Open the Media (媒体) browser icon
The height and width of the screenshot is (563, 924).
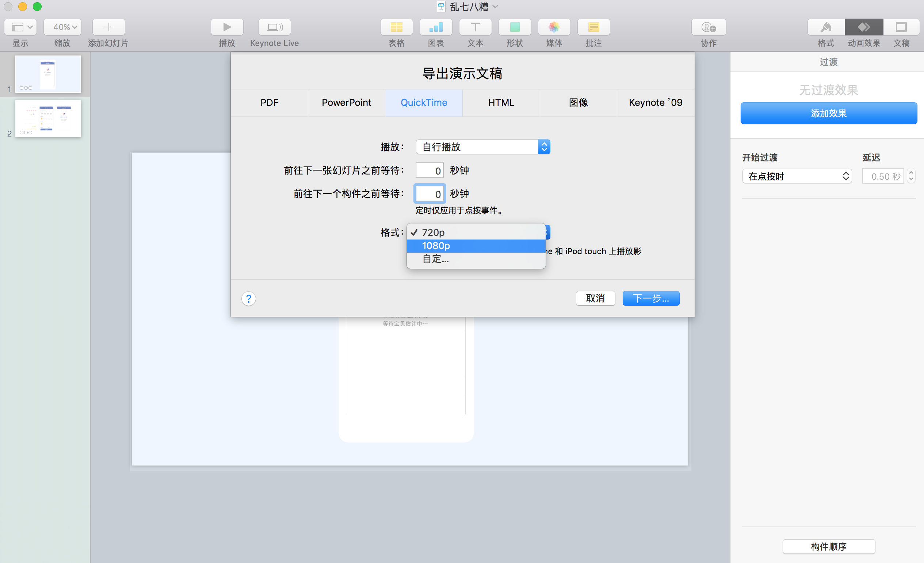point(554,27)
